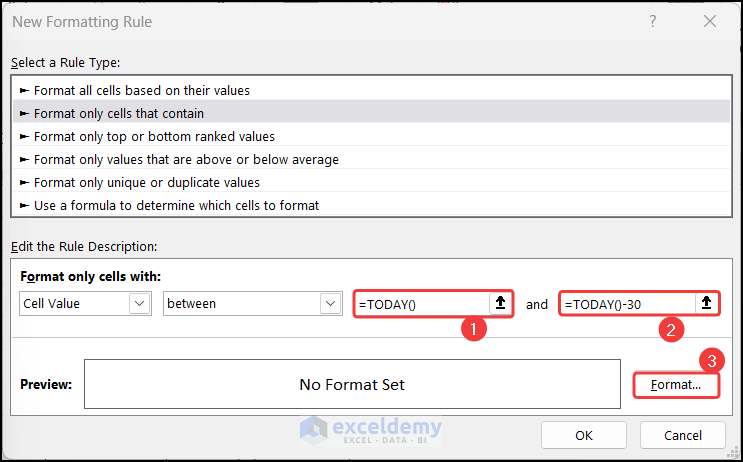Screen dimensions: 743x462
Task: Select 'Format only unique or duplicate values'
Action: click(x=147, y=182)
